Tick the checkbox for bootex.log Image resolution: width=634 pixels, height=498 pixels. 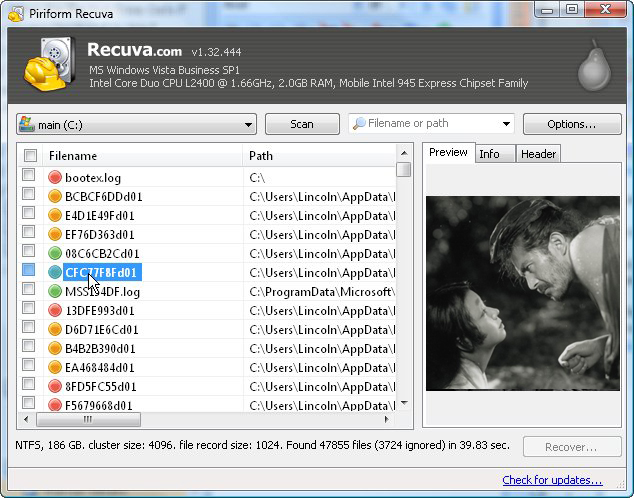pos(29,178)
